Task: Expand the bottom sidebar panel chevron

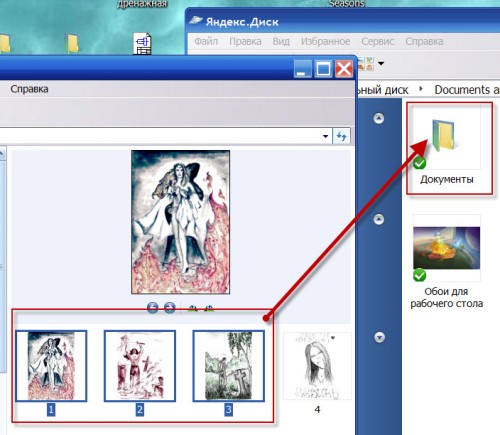Action: click(x=379, y=337)
